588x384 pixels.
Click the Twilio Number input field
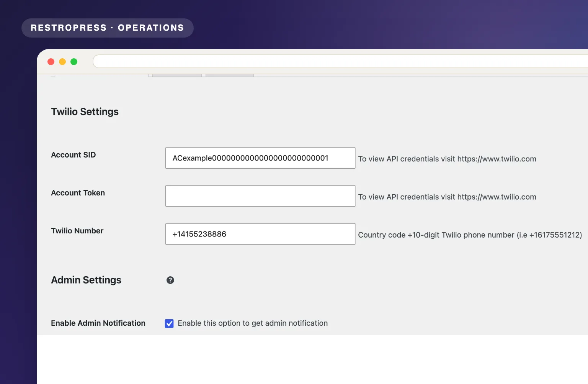260,234
